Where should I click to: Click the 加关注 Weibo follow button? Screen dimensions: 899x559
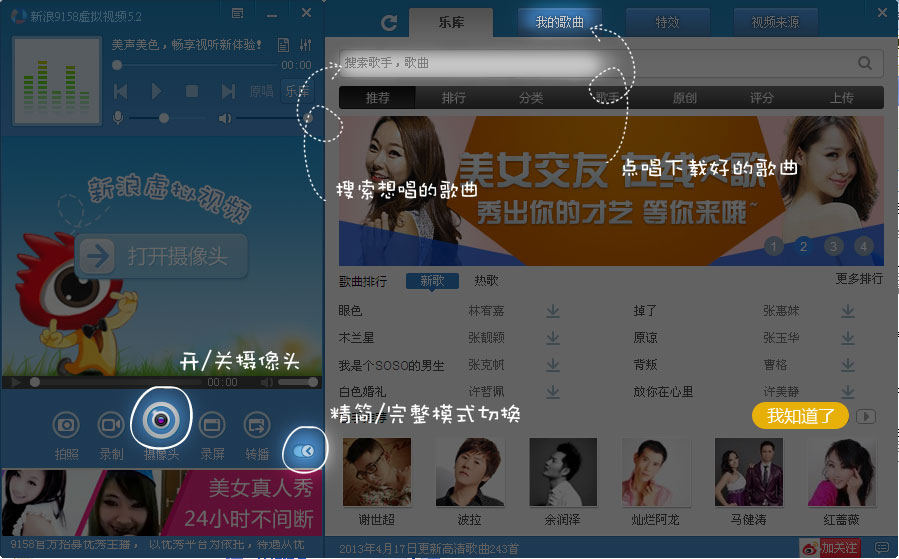830,548
